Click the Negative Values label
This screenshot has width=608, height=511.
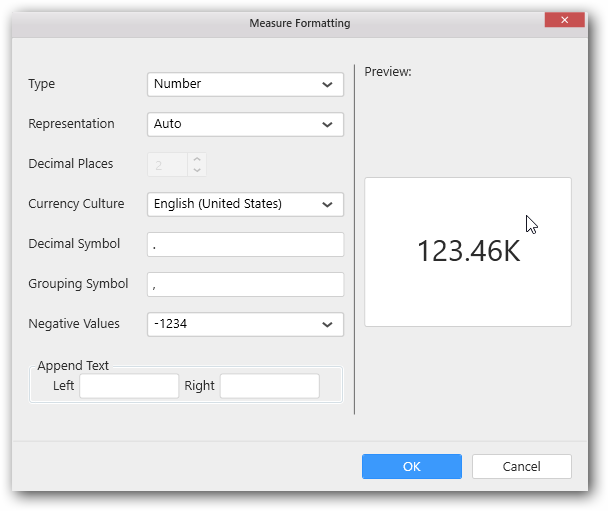point(74,324)
